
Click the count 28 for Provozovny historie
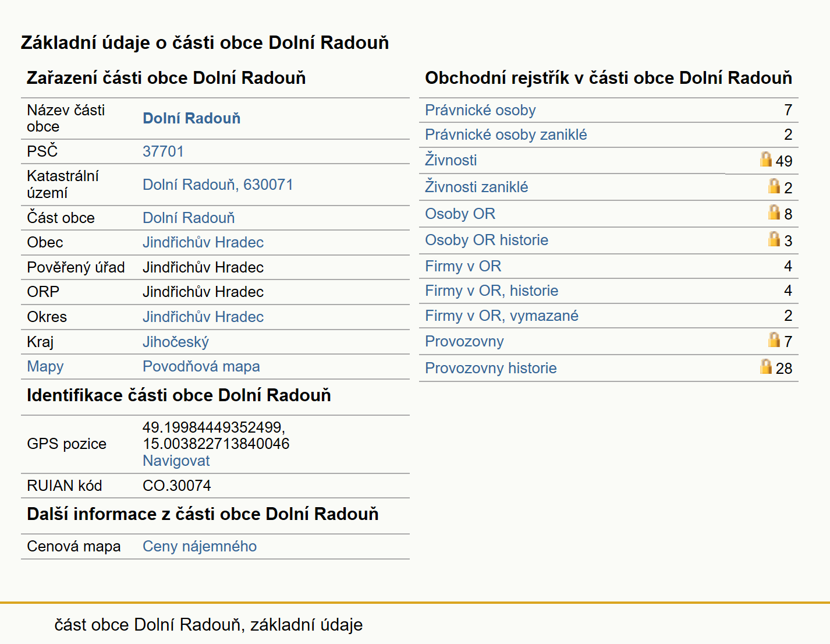784,369
